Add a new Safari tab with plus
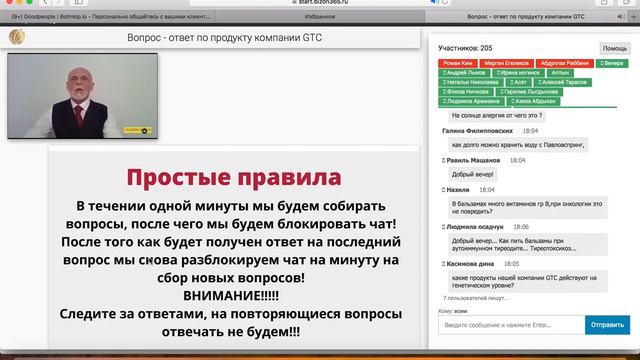 [x=634, y=17]
